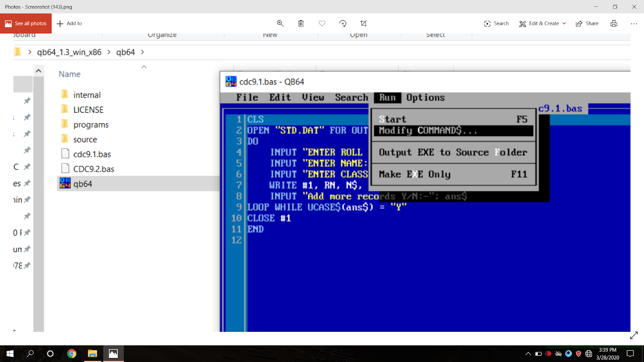
Task: Click the Run menu in QB64
Action: point(387,97)
